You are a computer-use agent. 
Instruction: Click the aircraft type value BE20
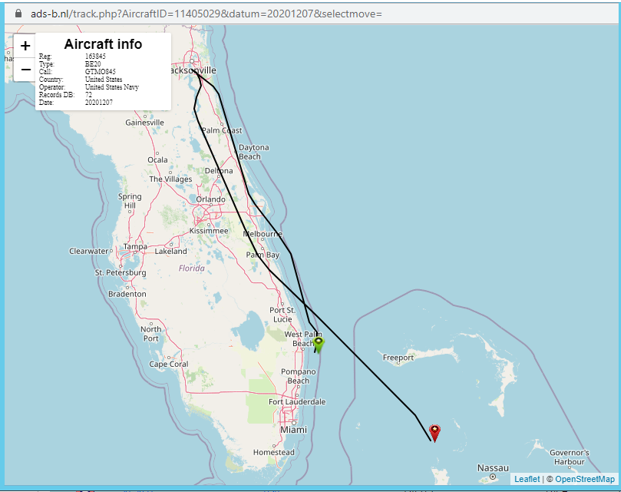point(93,64)
